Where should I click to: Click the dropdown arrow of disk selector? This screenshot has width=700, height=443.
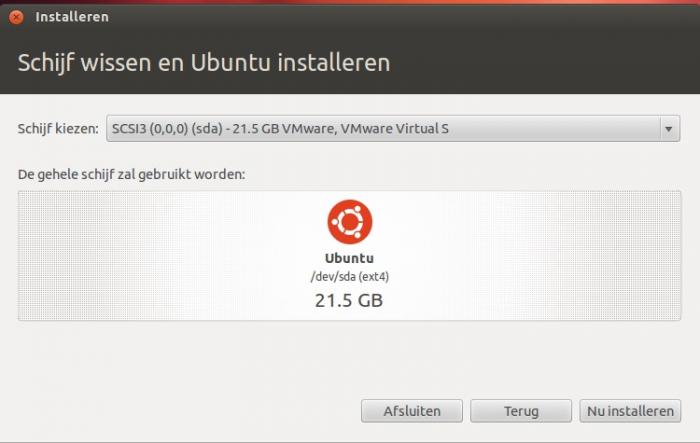click(x=668, y=129)
